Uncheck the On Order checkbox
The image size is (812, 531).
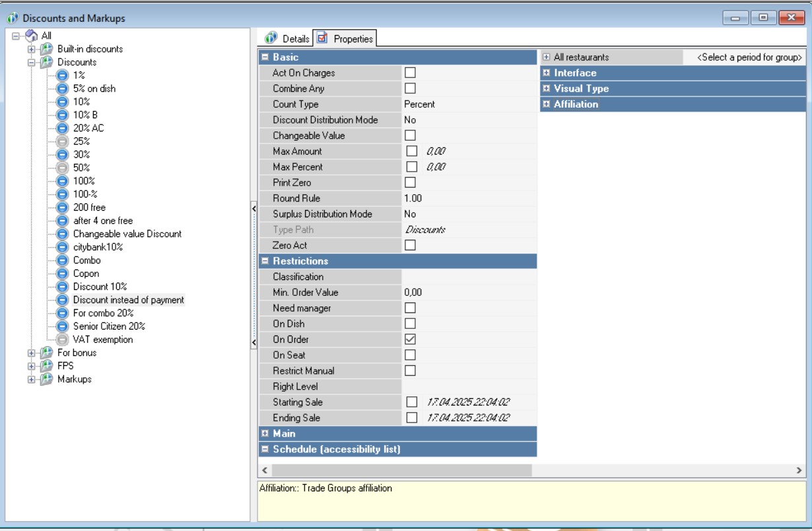pos(410,339)
